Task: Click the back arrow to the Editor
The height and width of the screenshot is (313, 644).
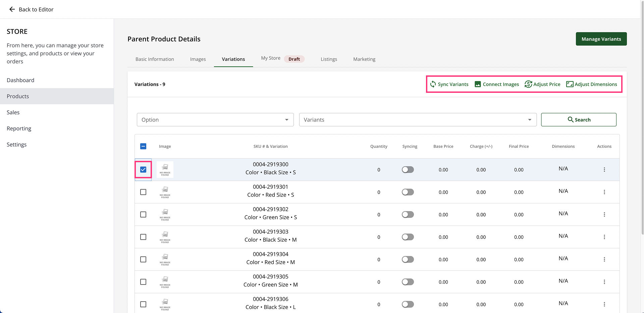Action: 12,9
